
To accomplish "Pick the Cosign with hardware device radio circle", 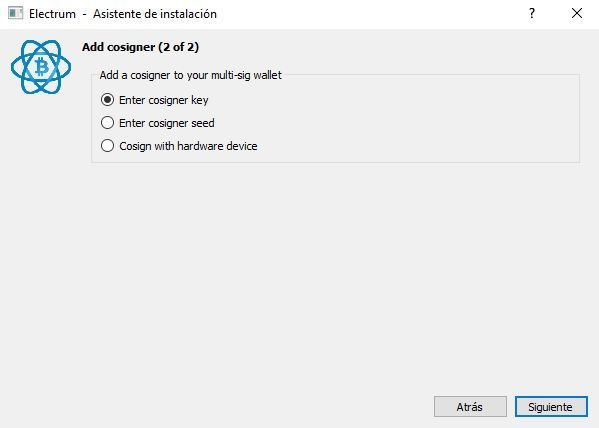I will [107, 146].
